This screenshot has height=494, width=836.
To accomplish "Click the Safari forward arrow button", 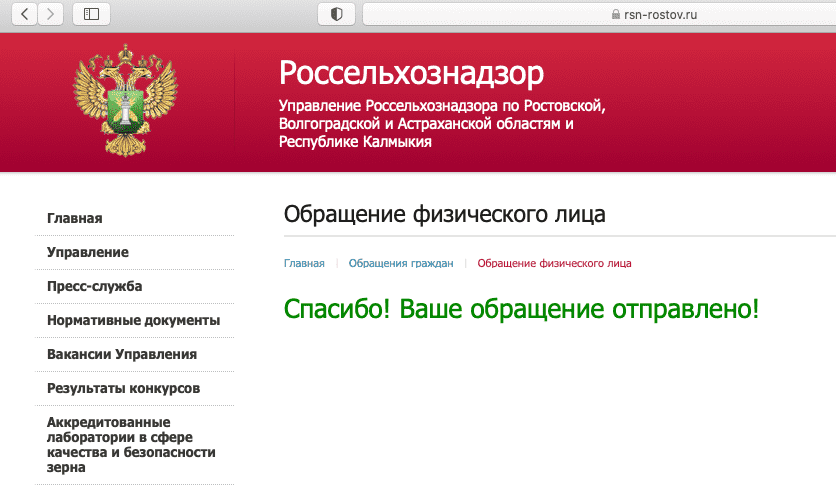I will [x=50, y=14].
